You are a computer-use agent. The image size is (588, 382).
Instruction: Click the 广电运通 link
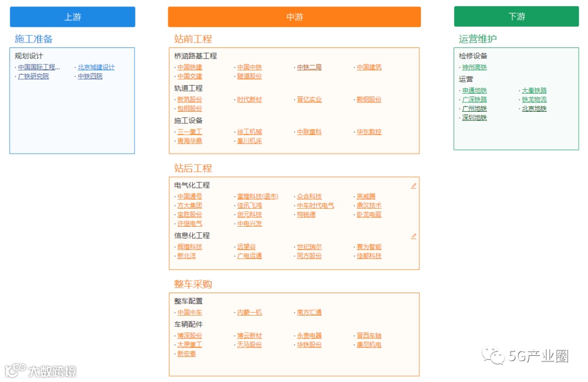click(249, 256)
